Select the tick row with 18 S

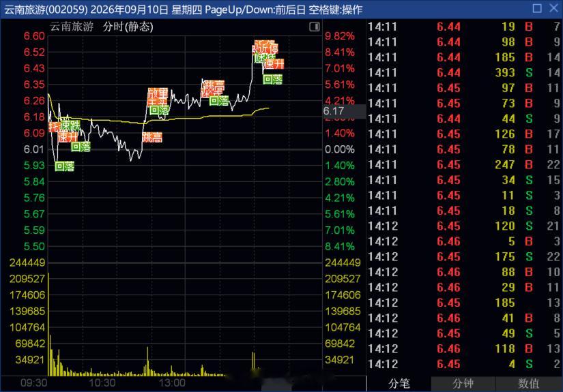coord(464,211)
